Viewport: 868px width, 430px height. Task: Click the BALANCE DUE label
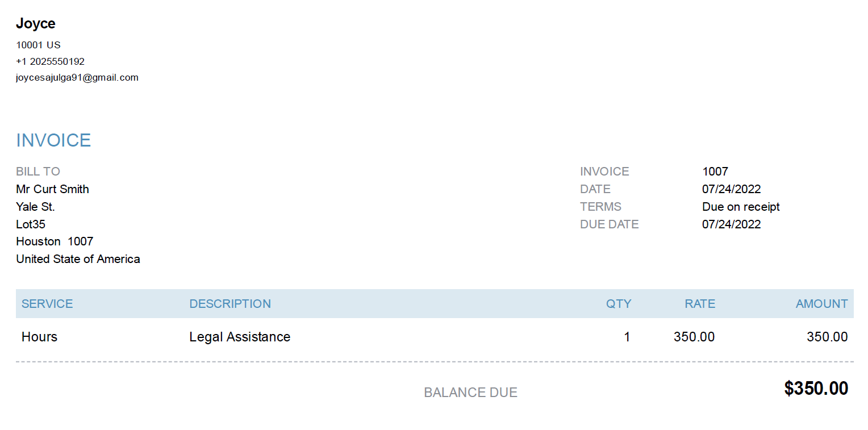[470, 393]
